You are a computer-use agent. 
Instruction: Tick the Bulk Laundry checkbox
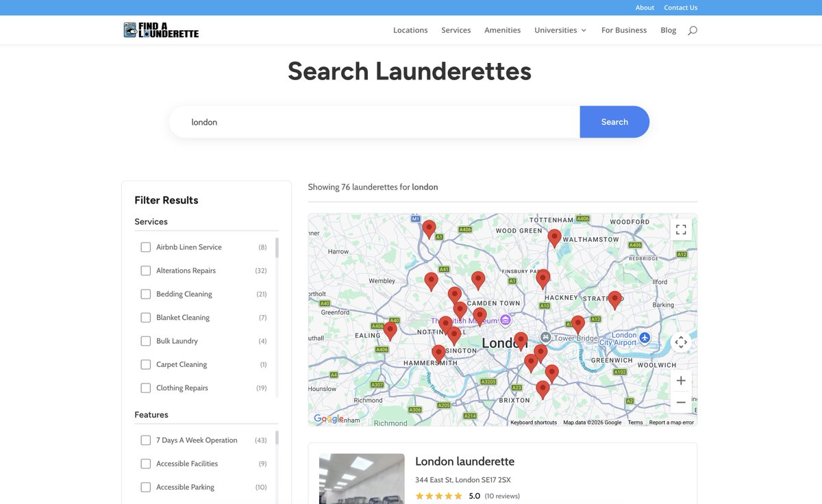pos(145,341)
